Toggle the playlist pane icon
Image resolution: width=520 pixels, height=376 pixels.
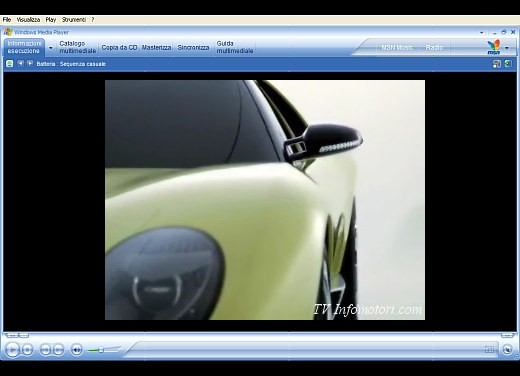(x=508, y=64)
